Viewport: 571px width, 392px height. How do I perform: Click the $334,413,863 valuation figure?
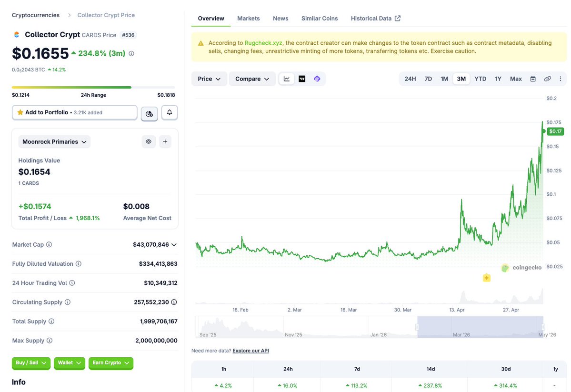coord(158,264)
